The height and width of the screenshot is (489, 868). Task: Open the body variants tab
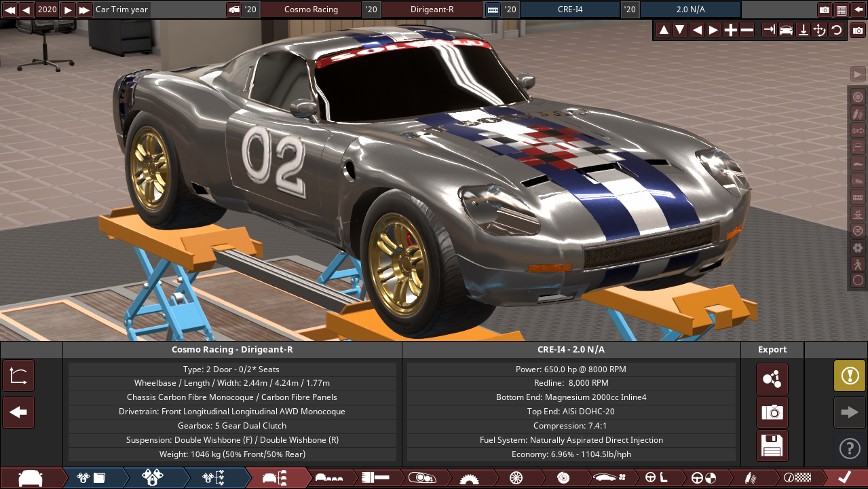pyautogui.click(x=329, y=477)
